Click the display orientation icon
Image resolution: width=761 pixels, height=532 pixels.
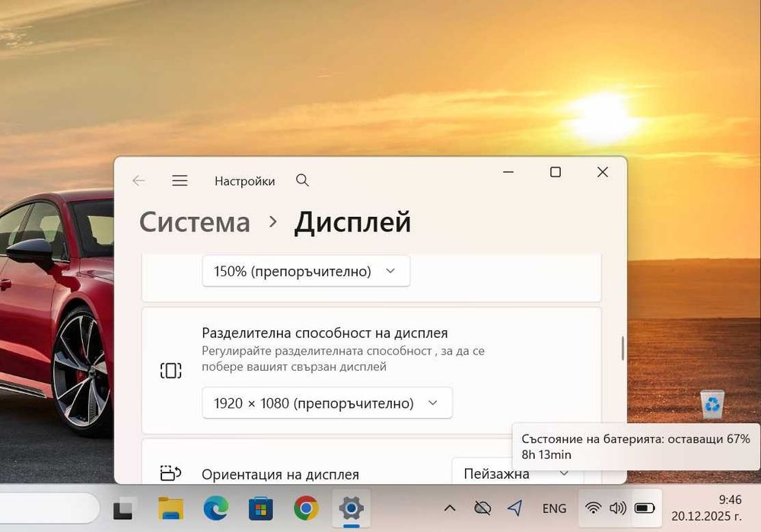tap(170, 473)
